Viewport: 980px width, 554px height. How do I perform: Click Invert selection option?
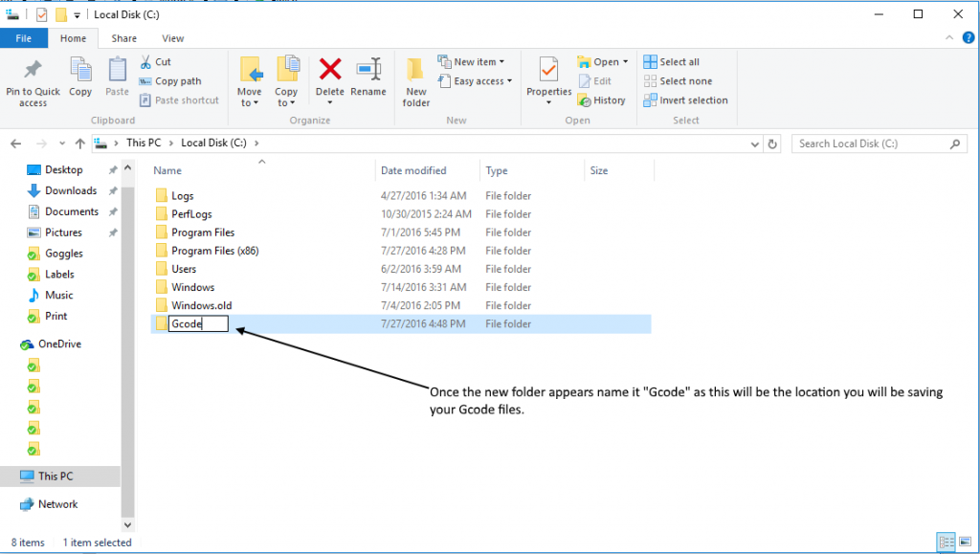click(x=685, y=100)
